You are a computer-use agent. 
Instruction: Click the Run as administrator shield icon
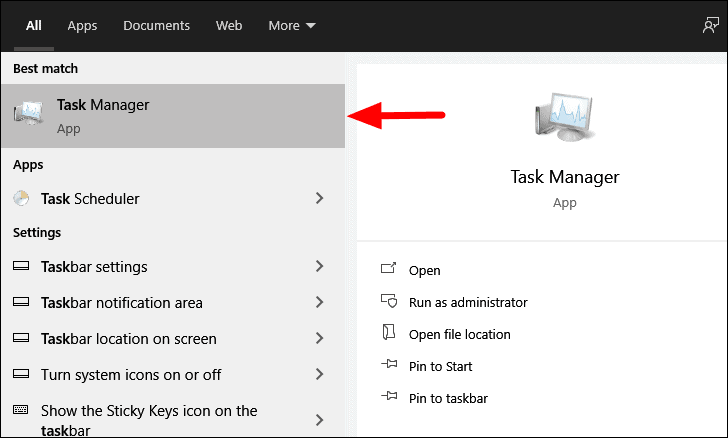click(x=389, y=301)
